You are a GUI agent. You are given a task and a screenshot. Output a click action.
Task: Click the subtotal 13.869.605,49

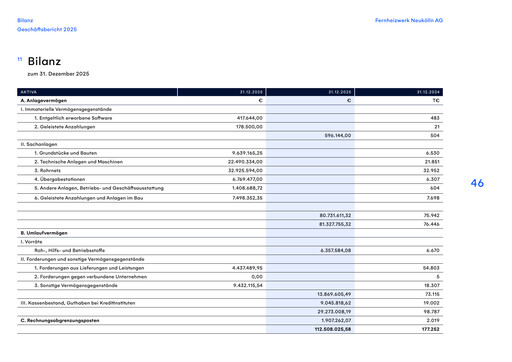point(334,294)
